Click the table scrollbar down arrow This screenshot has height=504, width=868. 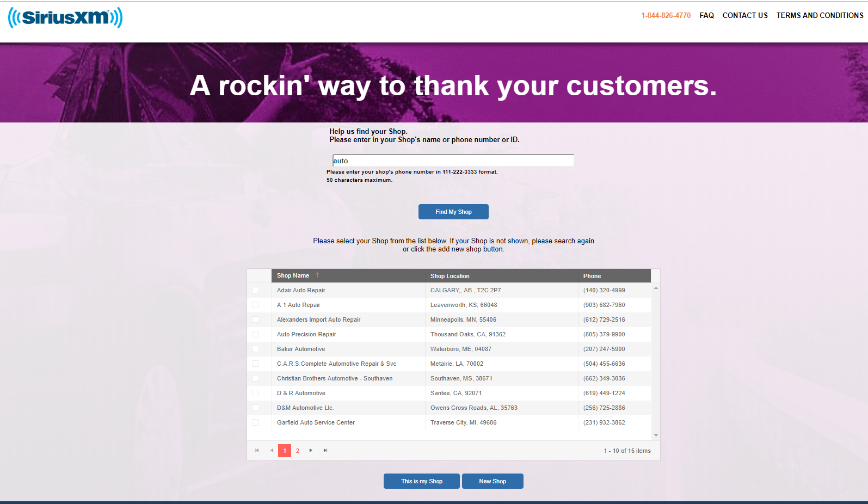656,435
